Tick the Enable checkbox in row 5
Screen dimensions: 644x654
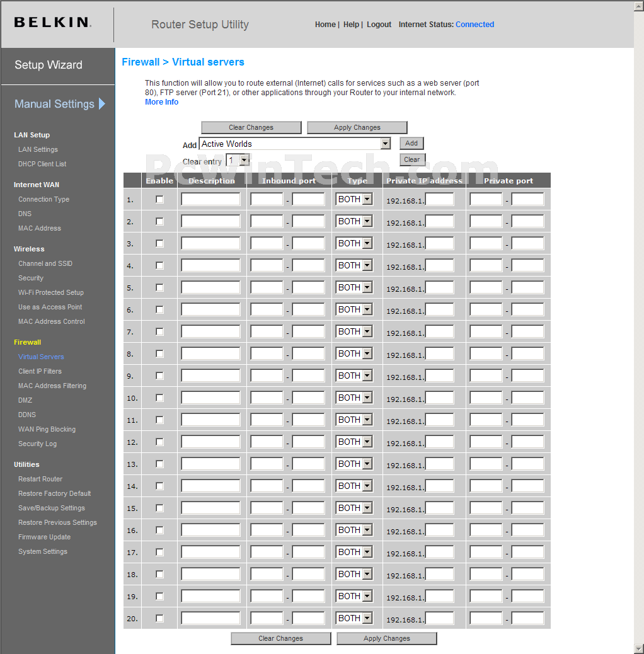coord(159,288)
